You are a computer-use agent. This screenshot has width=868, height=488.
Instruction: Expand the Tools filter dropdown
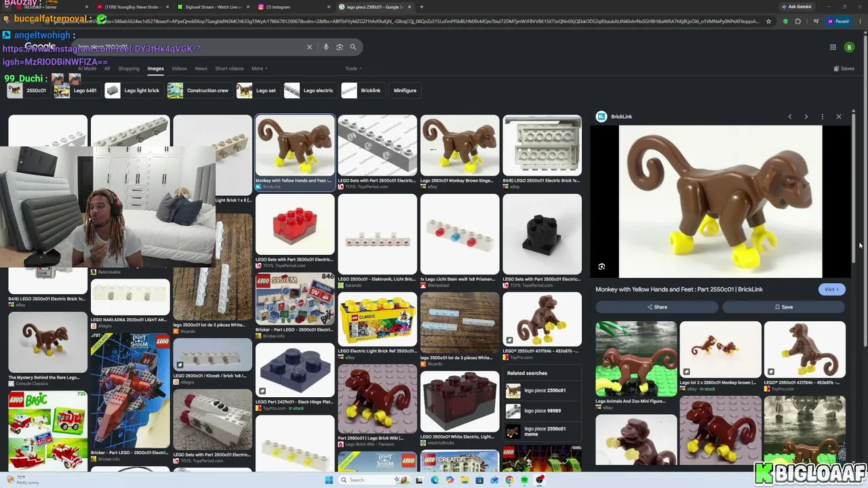tap(353, 68)
